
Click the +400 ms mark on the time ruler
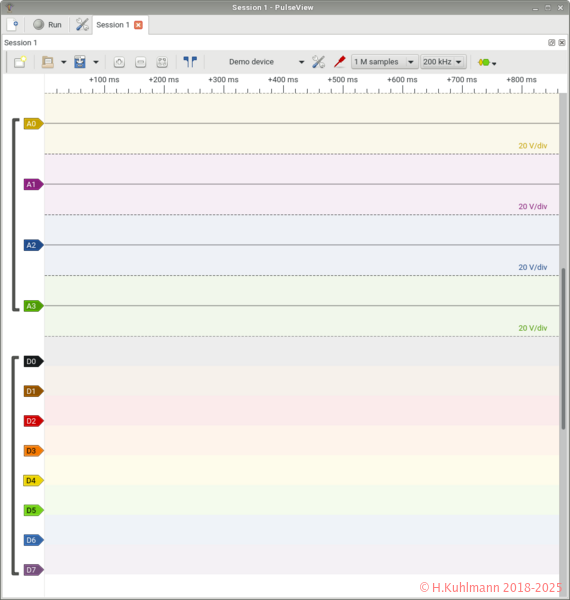click(x=283, y=80)
